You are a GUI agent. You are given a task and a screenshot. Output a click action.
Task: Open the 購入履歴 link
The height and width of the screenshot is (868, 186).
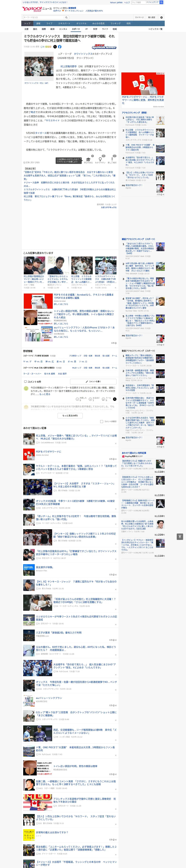click(x=152, y=18)
